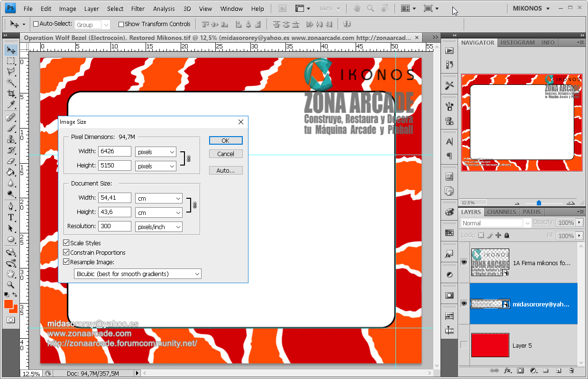Click the foreground orange color swatch

tap(9, 304)
